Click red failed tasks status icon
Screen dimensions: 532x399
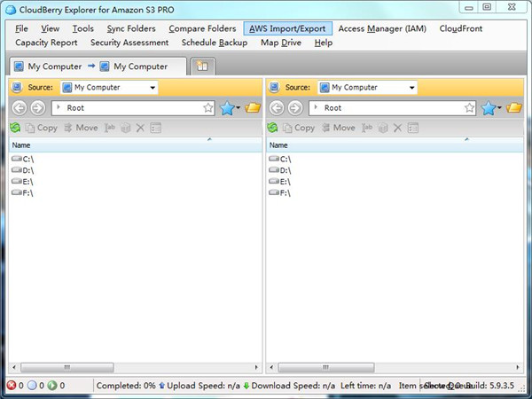(x=12, y=386)
